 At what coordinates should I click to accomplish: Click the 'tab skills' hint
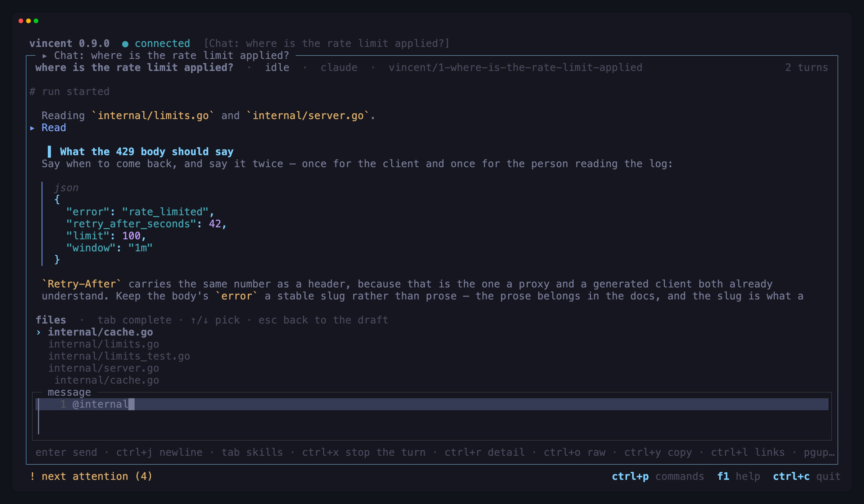(252, 452)
